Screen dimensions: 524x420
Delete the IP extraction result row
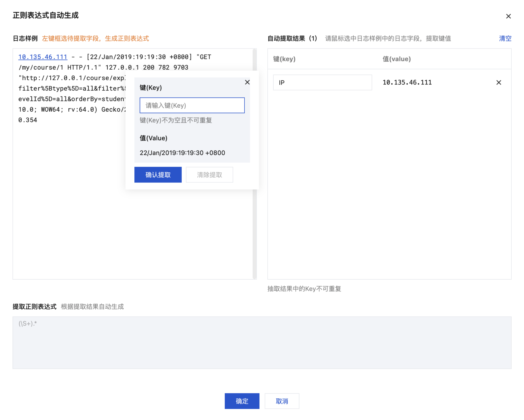[498, 83]
